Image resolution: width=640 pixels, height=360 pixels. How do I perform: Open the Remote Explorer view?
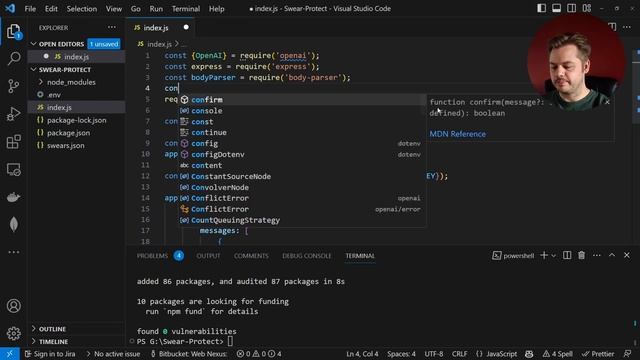13,169
